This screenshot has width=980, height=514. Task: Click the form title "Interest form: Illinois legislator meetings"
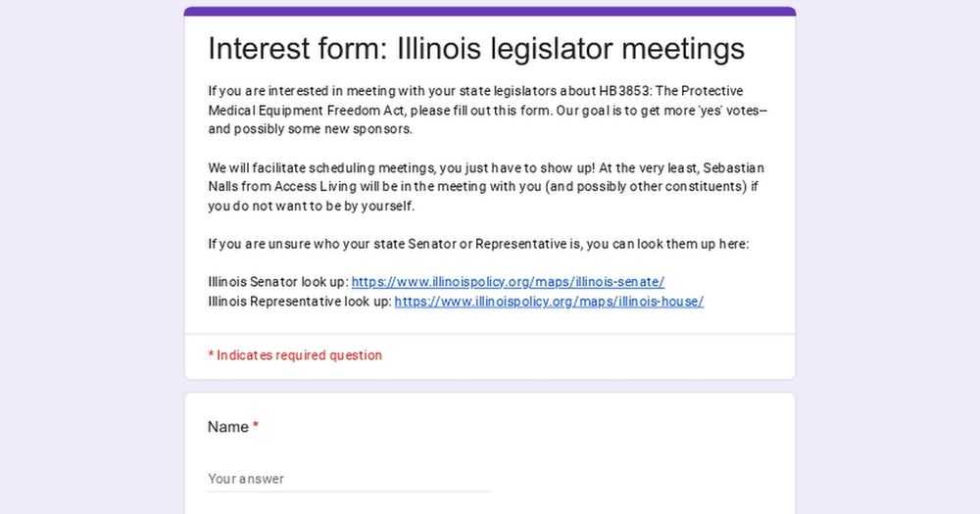[x=476, y=49]
